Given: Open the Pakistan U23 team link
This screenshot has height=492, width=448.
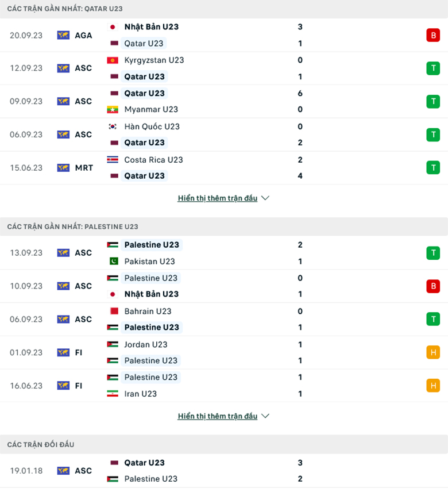Looking at the screenshot, I should pos(149,262).
